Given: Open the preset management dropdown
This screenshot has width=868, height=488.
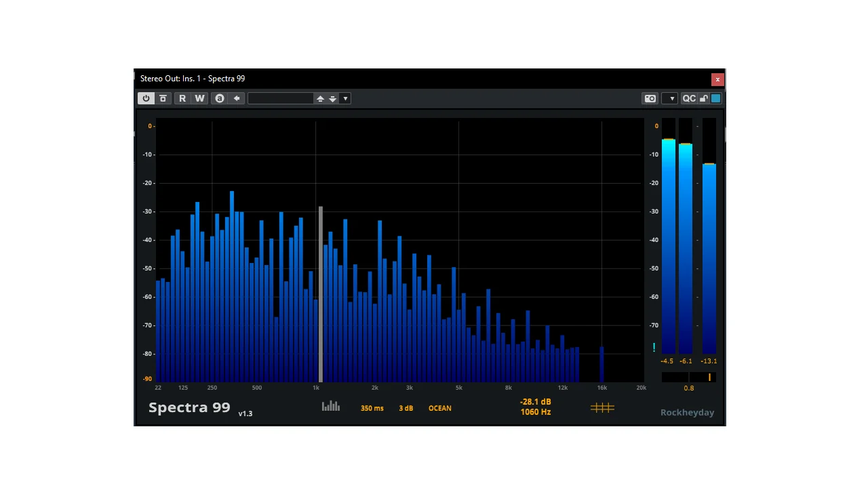Looking at the screenshot, I should 345,98.
